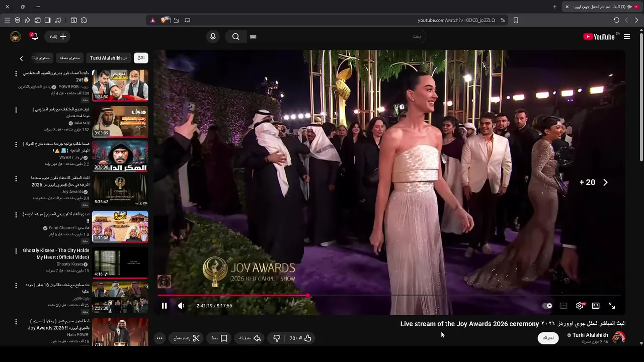Select the 'All' filter chip

click(x=141, y=58)
